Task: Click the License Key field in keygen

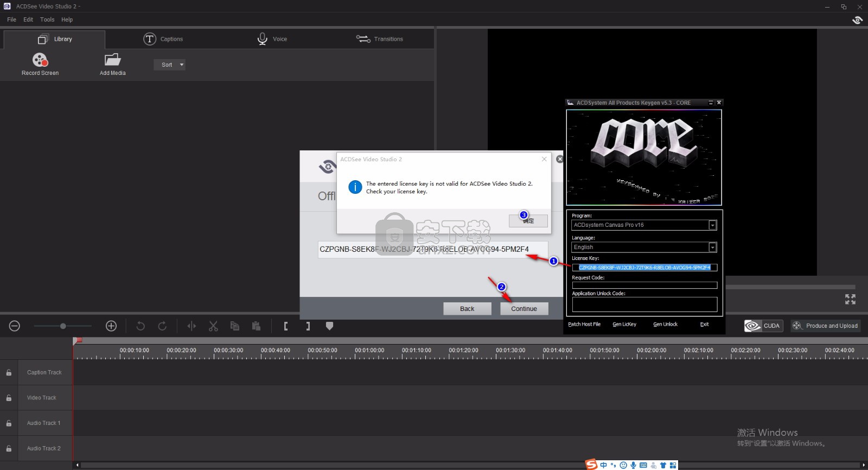Action: 644,268
